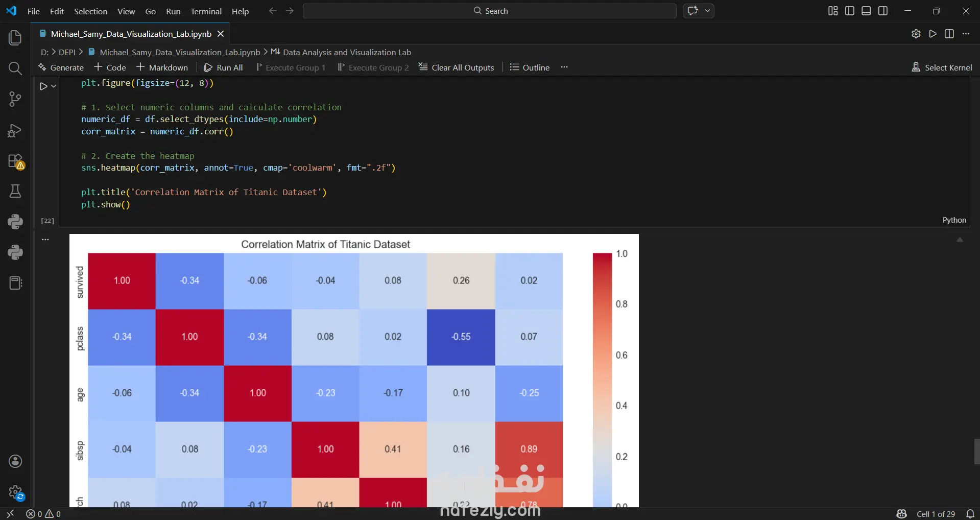Open the Search view in the activity bar
The height and width of the screenshot is (520, 980).
[15, 68]
